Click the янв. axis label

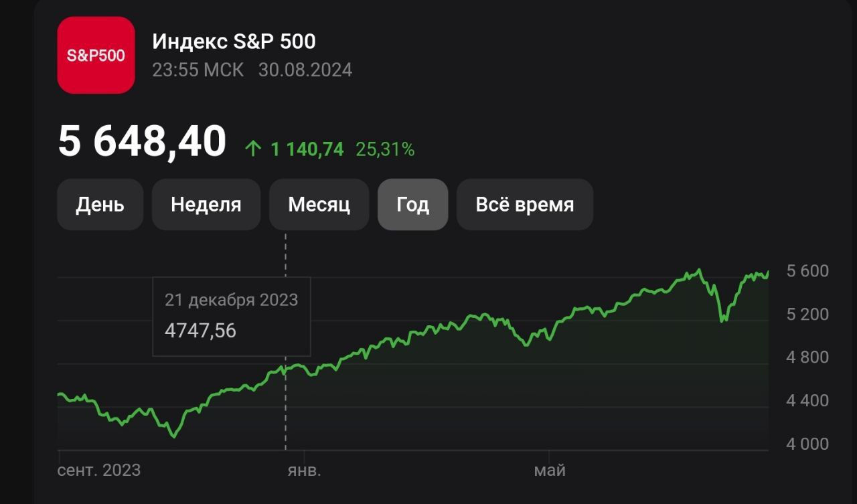pyautogui.click(x=304, y=470)
